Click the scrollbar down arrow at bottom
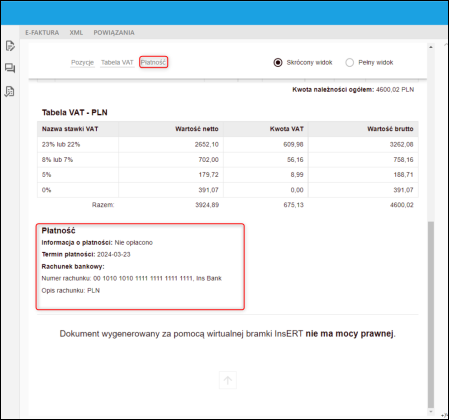 431,412
